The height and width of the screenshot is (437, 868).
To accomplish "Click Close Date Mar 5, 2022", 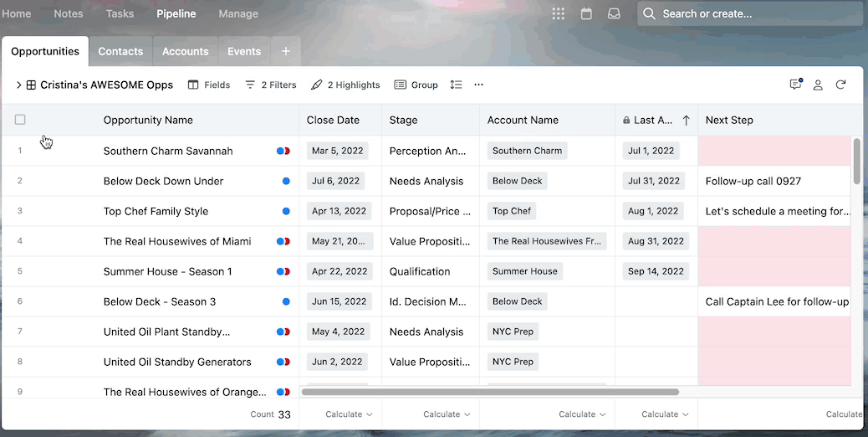I will coord(337,151).
